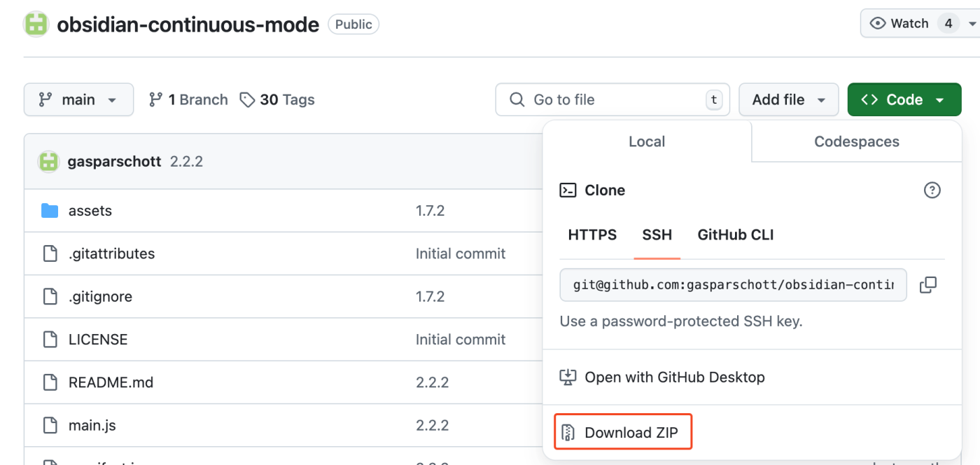Switch to the Codespaces tab
980x465 pixels.
[x=856, y=141]
